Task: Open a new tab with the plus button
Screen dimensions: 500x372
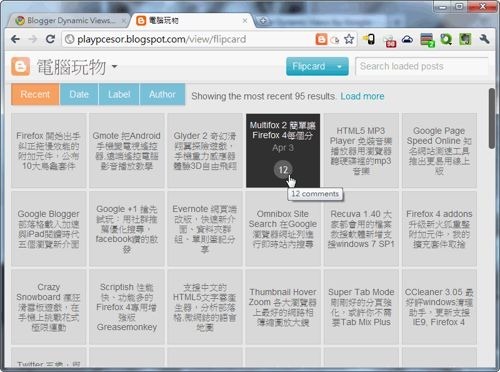Action: pyautogui.click(x=263, y=21)
